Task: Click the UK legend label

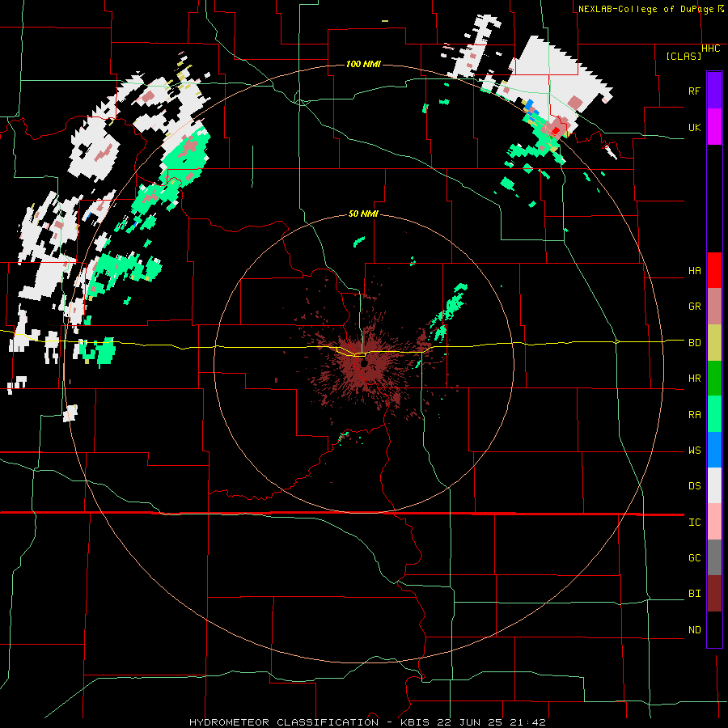Action: click(x=695, y=127)
